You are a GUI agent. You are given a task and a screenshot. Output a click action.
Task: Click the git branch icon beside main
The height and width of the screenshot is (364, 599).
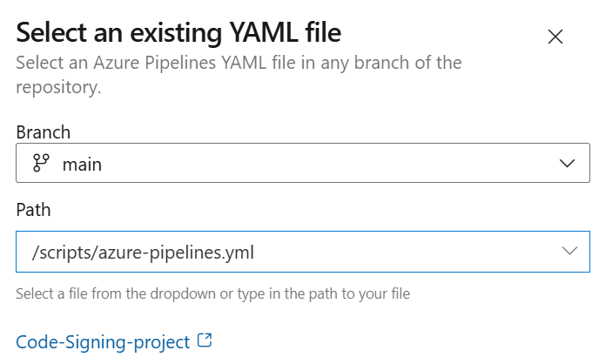(x=41, y=163)
